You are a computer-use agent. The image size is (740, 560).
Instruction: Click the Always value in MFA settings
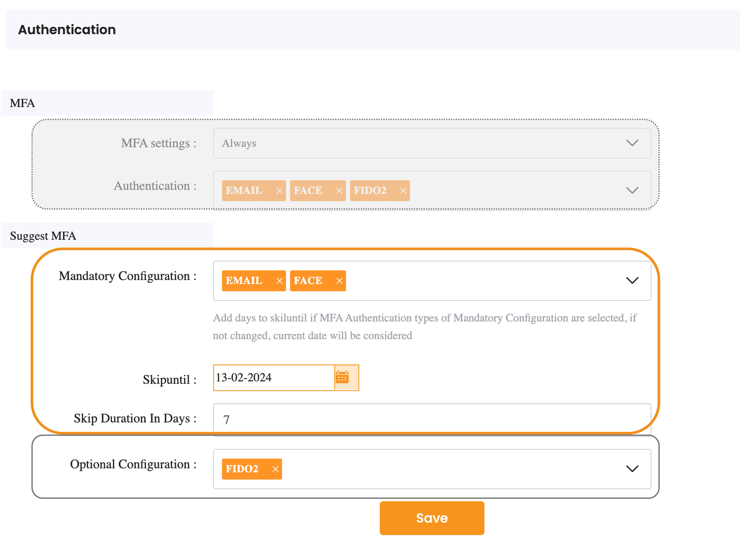239,143
